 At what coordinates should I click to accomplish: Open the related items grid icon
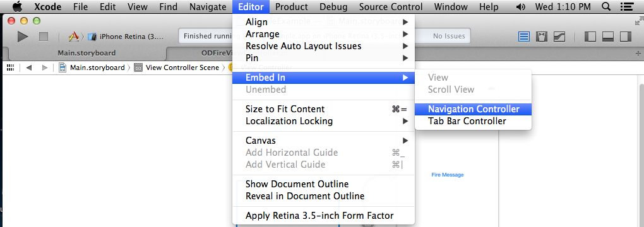11,67
